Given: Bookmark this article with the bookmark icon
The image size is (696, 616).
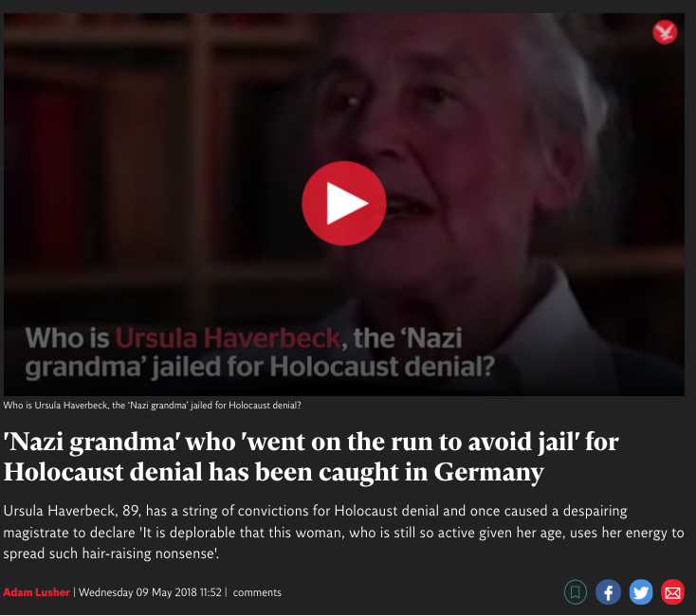Looking at the screenshot, I should pos(576,592).
